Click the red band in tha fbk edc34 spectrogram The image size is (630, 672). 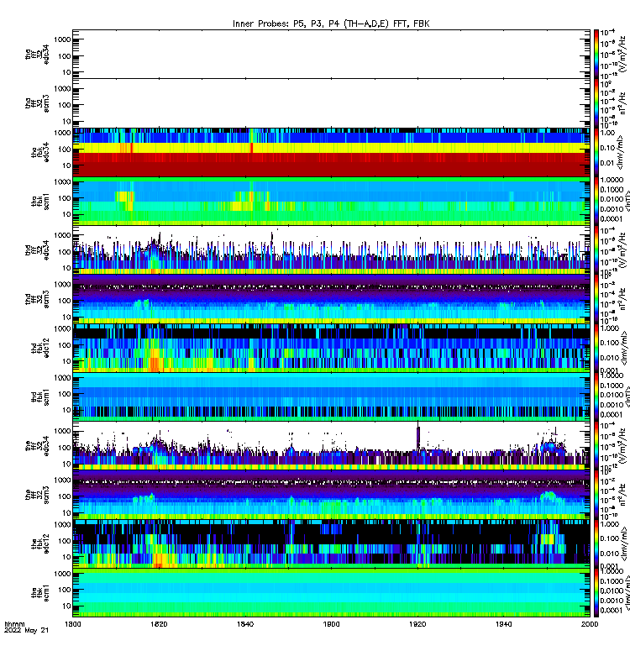(x=331, y=165)
